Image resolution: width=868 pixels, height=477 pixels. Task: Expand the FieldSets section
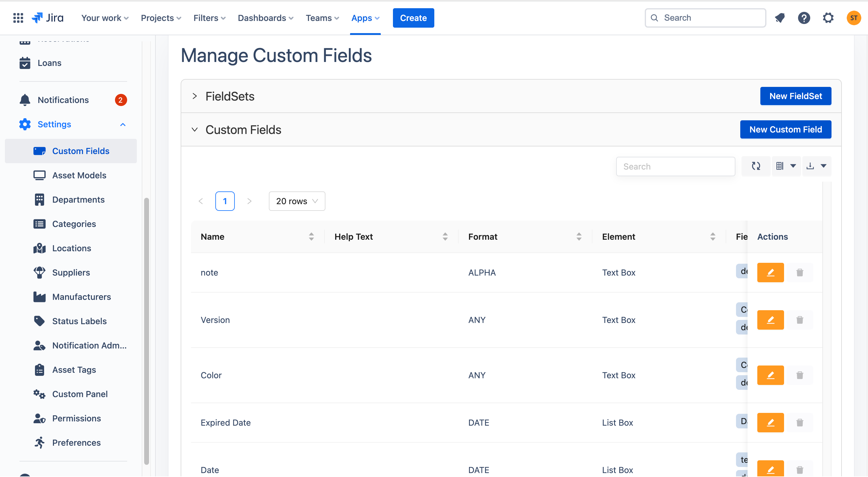(195, 96)
